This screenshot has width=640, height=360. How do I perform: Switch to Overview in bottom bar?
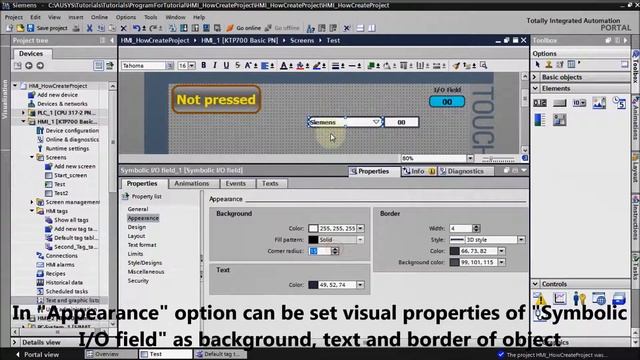[x=111, y=354]
